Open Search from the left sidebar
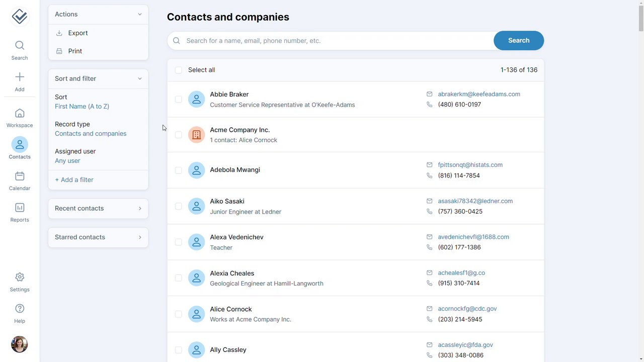 20,46
